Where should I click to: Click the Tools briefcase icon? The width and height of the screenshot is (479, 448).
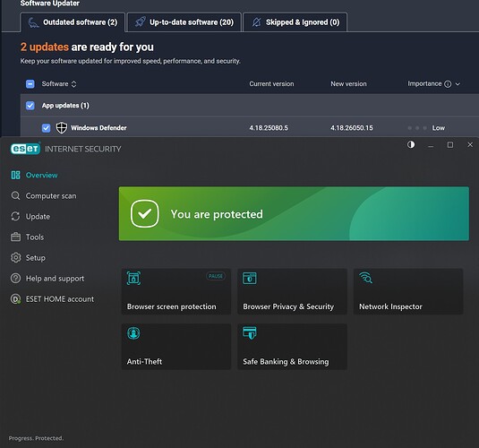coord(15,237)
